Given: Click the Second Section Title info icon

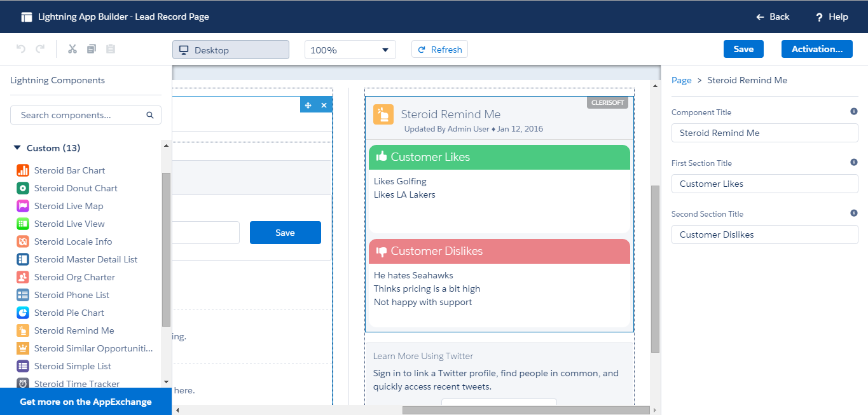Looking at the screenshot, I should 854,213.
